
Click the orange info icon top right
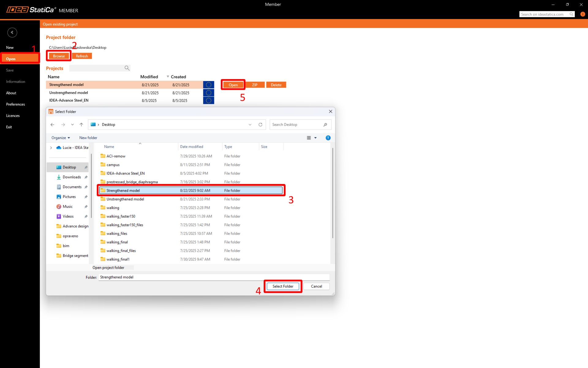pyautogui.click(x=582, y=14)
